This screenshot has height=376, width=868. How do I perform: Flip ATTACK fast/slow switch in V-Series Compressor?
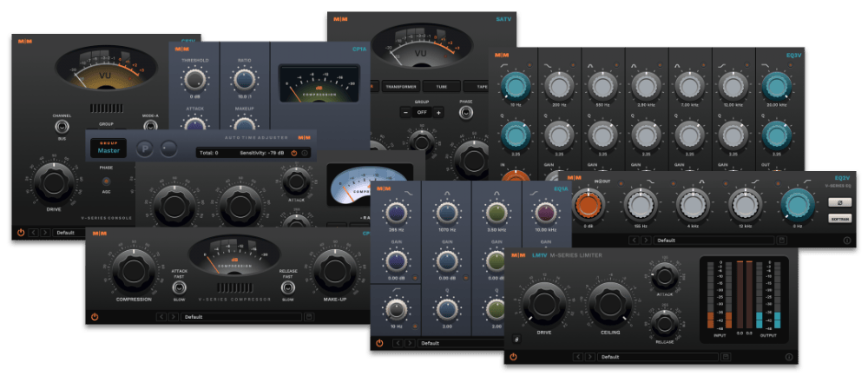[179, 287]
